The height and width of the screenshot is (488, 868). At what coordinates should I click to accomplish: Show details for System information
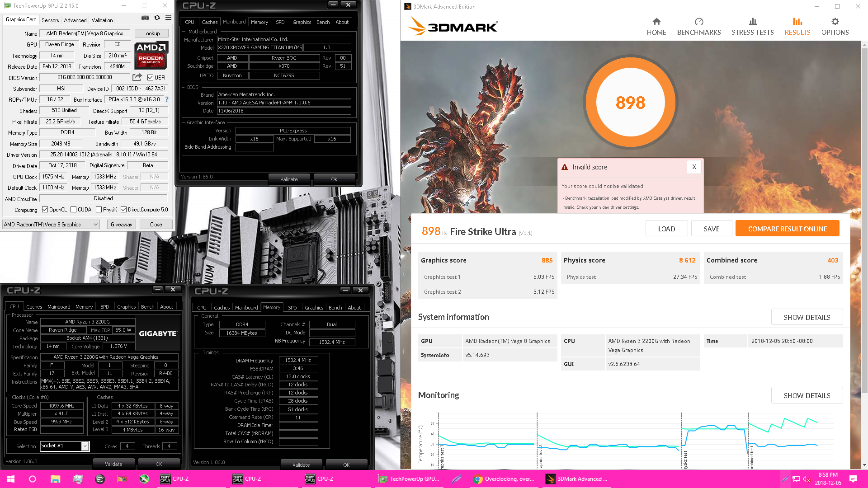point(807,317)
